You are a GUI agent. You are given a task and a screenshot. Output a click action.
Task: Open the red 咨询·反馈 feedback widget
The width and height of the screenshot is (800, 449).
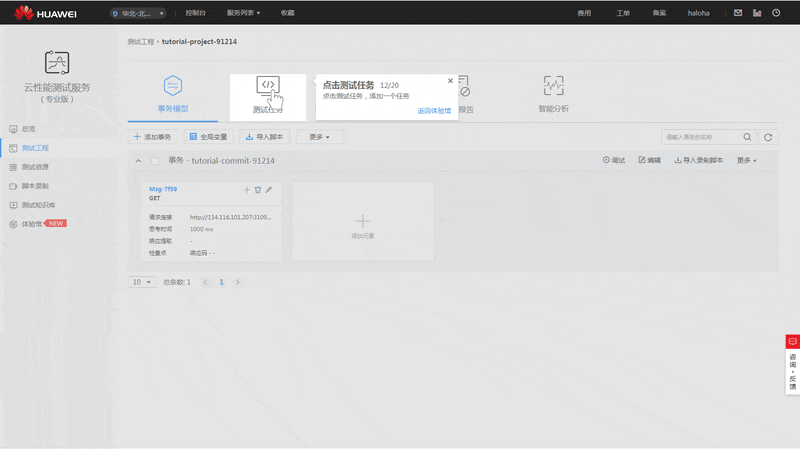(x=792, y=364)
